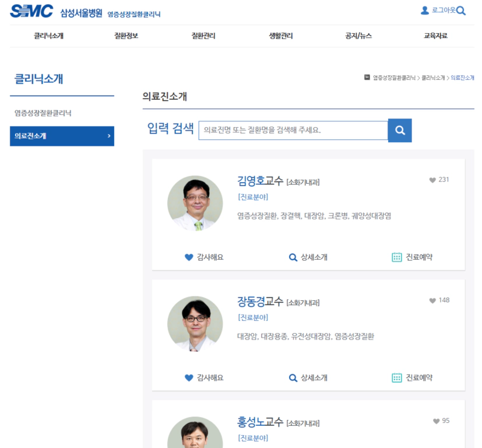Click the grey heart icon showing 231 likes

(x=432, y=180)
